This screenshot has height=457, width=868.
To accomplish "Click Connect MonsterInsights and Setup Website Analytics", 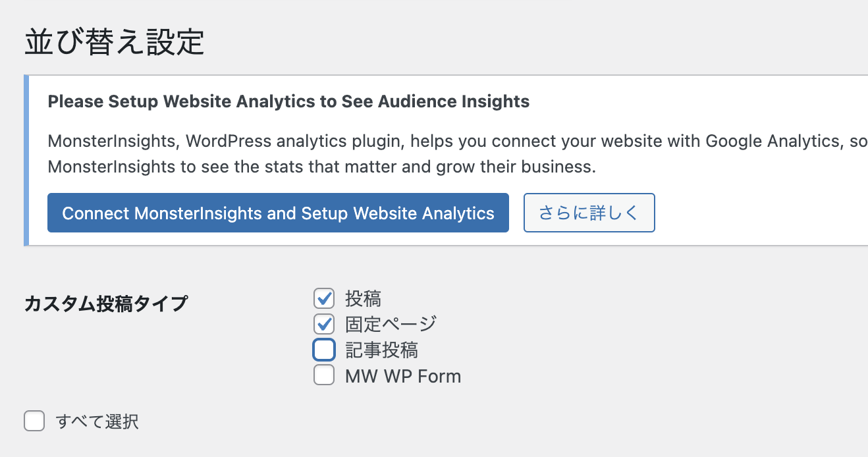I will 278,213.
